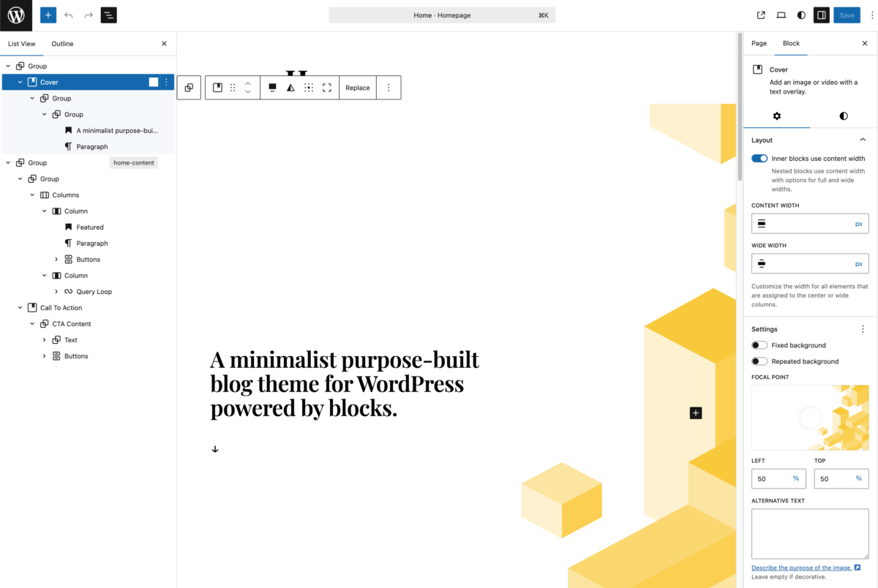Move Cover block up with the arrows
878x588 pixels.
(248, 83)
